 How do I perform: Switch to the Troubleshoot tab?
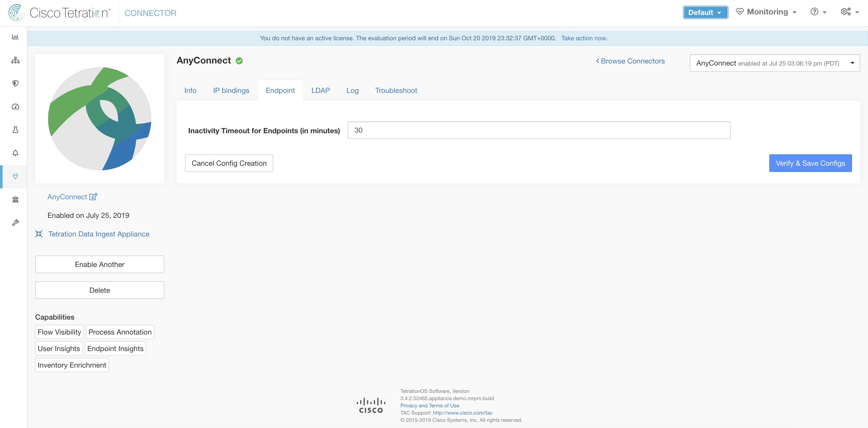(396, 90)
